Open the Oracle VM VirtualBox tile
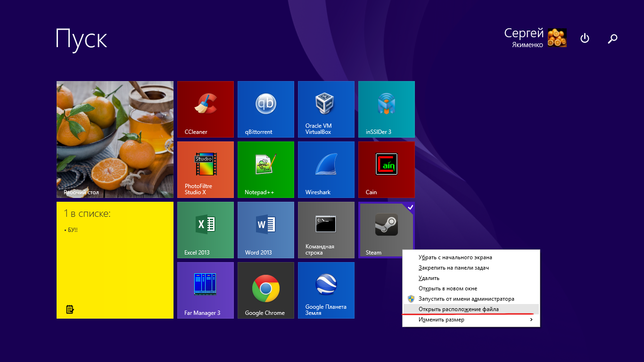The image size is (644, 362). pos(326,109)
